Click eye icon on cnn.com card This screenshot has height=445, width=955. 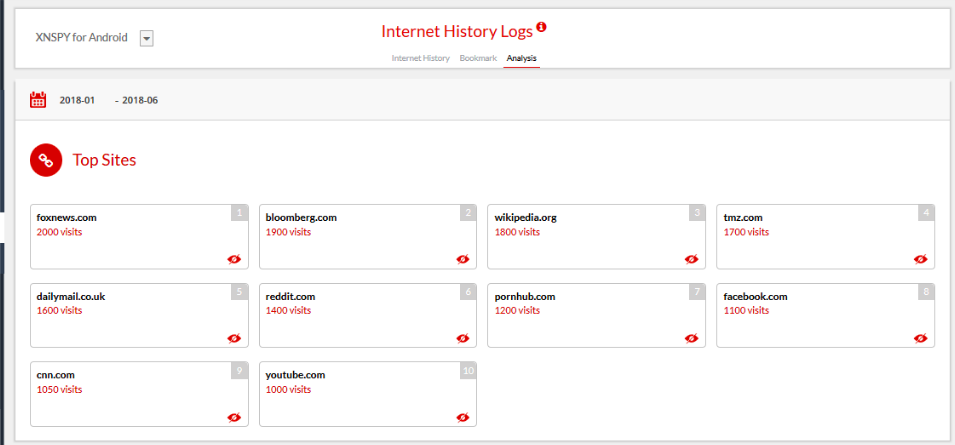pyautogui.click(x=234, y=416)
